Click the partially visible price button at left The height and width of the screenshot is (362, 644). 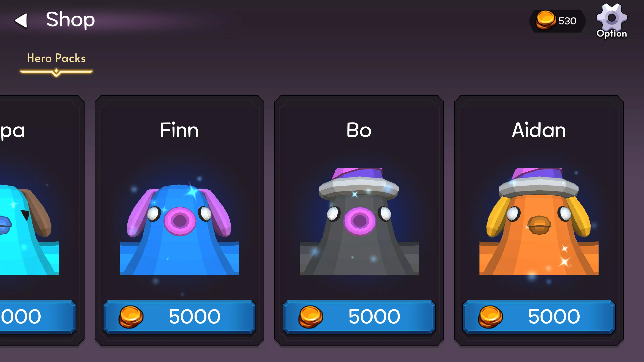click(38, 317)
